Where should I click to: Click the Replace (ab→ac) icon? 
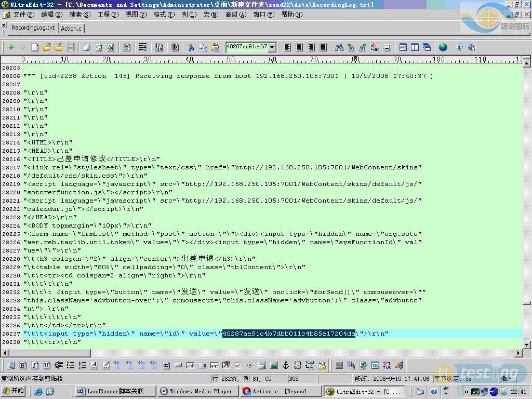(375, 47)
